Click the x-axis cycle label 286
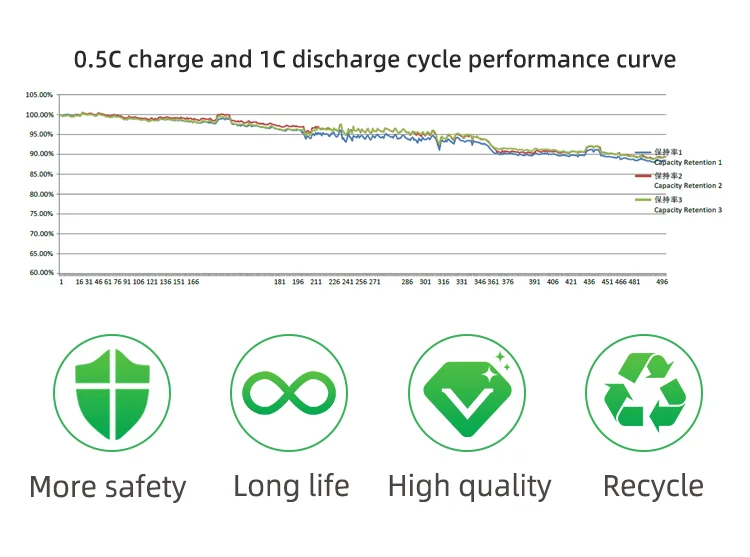Screen dimensions: 750x557 point(407,282)
